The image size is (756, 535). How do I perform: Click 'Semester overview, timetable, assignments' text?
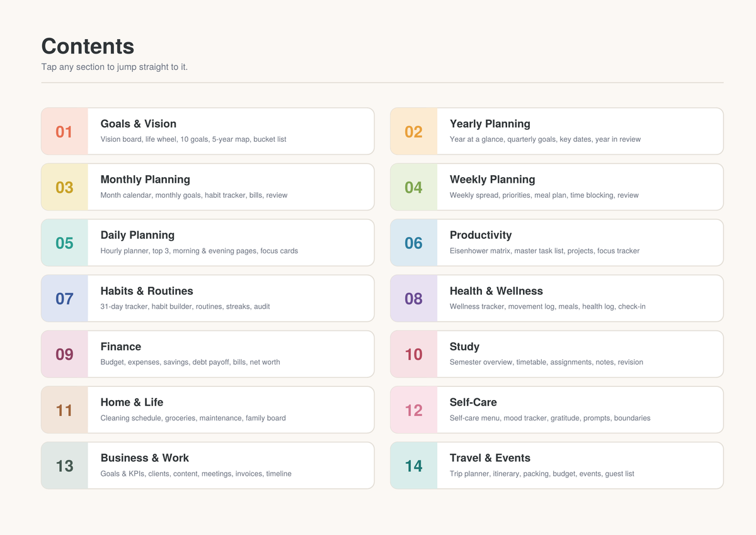(546, 362)
